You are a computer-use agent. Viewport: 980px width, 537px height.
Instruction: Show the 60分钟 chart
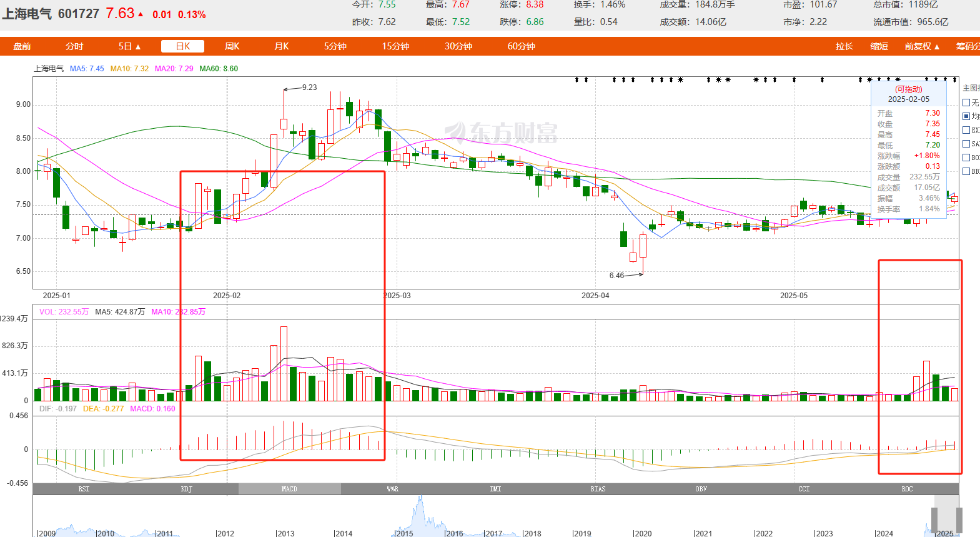pos(522,46)
